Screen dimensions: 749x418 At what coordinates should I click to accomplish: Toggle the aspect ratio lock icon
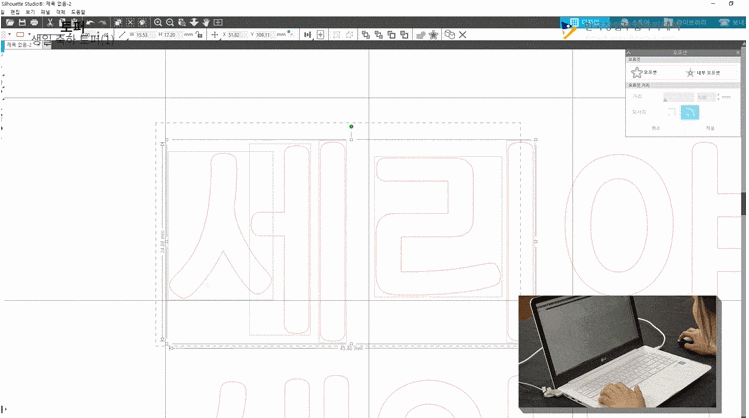pos(199,34)
